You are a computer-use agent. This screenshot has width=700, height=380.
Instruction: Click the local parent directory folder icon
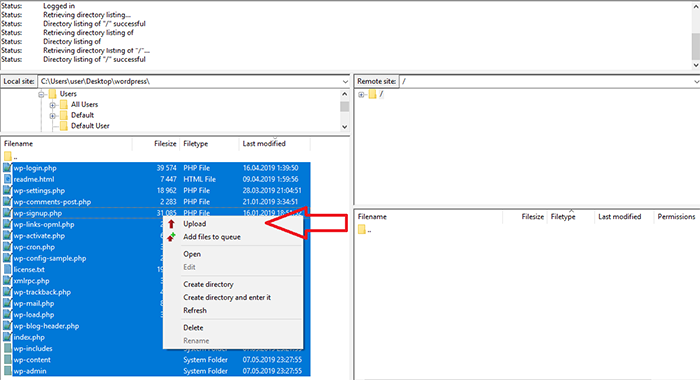8,156
